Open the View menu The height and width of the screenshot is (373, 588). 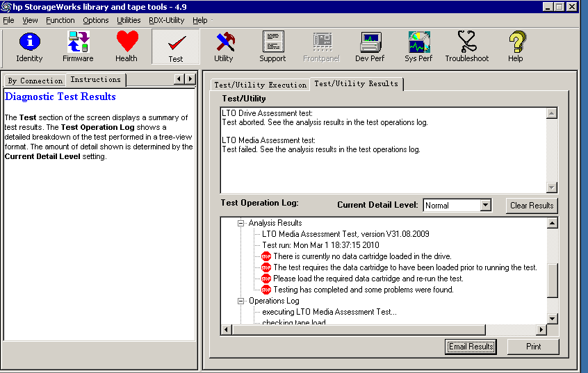pos(30,20)
